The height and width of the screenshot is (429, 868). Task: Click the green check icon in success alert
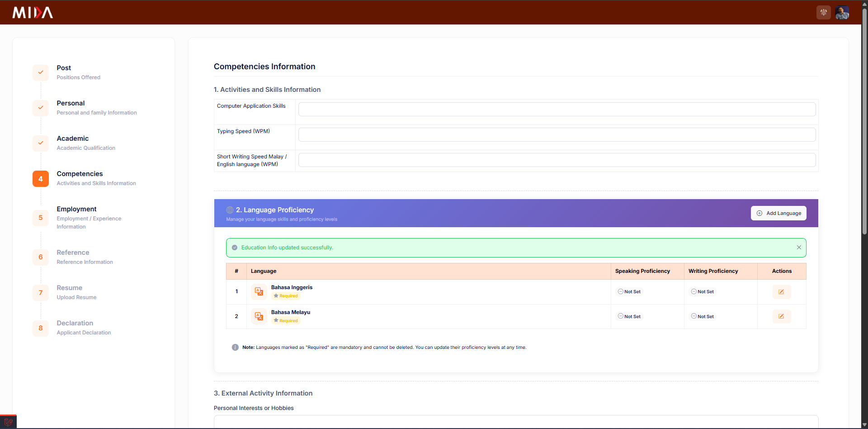tap(235, 248)
